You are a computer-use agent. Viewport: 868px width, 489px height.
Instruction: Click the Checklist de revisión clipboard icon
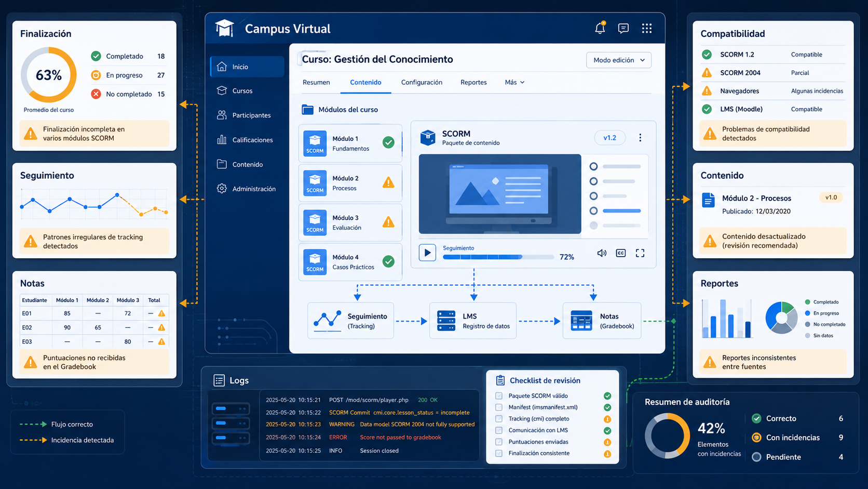pyautogui.click(x=500, y=380)
